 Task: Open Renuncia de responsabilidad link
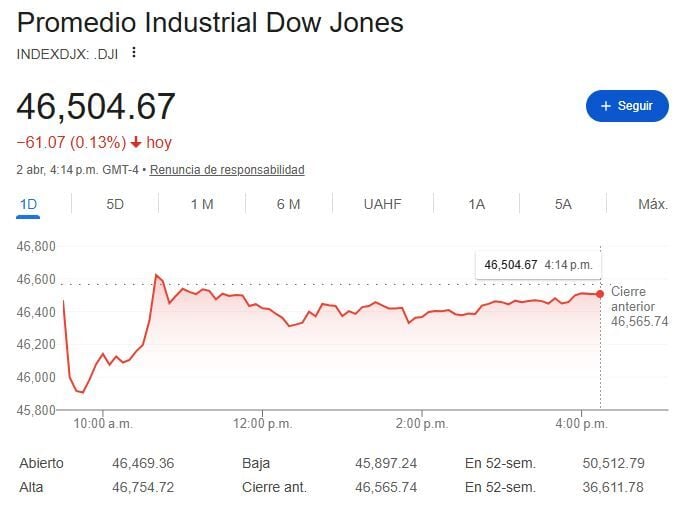(x=227, y=170)
